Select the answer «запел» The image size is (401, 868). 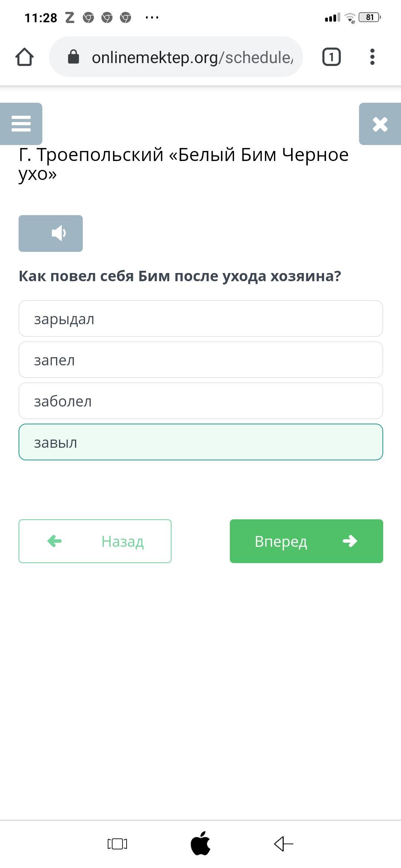pyautogui.click(x=200, y=360)
